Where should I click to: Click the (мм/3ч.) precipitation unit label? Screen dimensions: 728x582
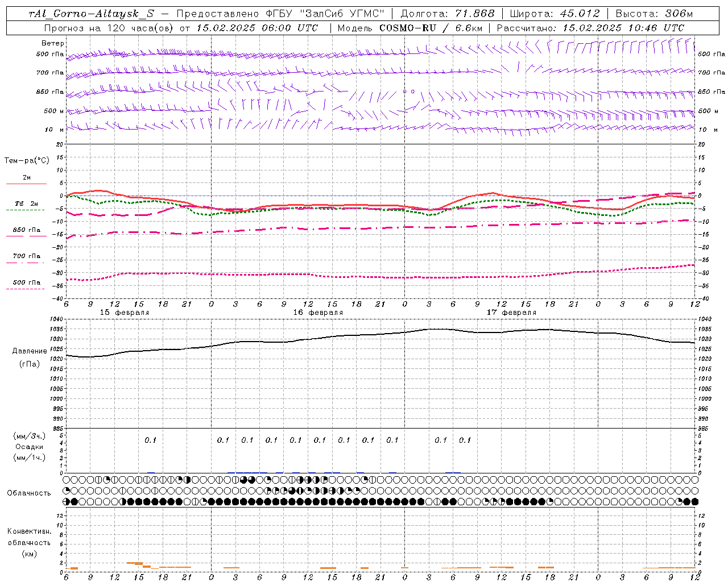pyautogui.click(x=30, y=436)
